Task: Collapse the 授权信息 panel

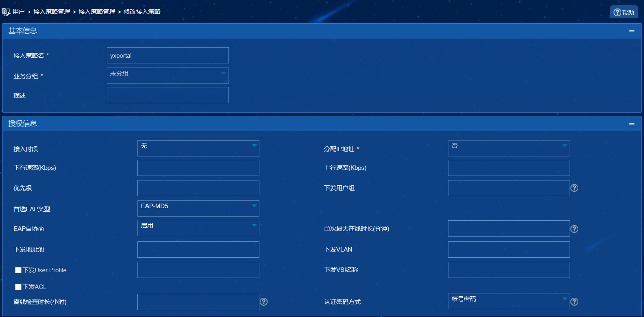Action: (632, 124)
